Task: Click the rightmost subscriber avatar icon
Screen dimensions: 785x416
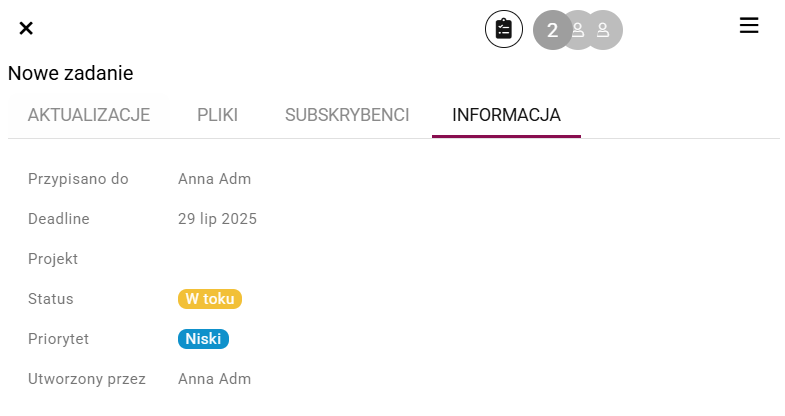Action: (x=605, y=30)
